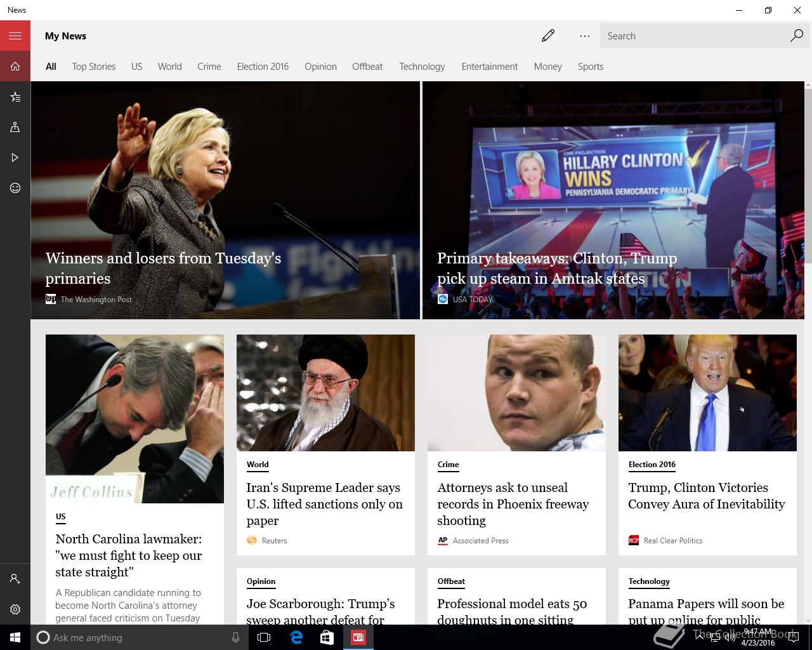
Task: Click the News app taskbar icon
Action: coord(358,637)
